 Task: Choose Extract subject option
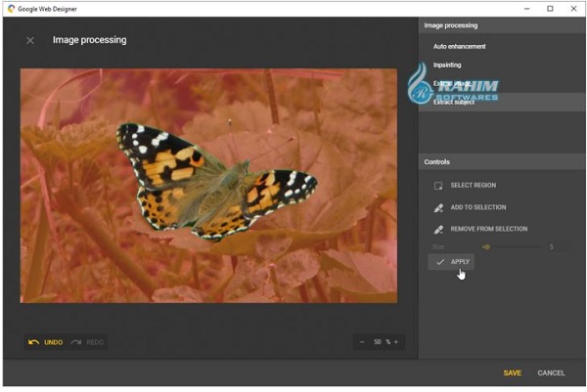455,102
